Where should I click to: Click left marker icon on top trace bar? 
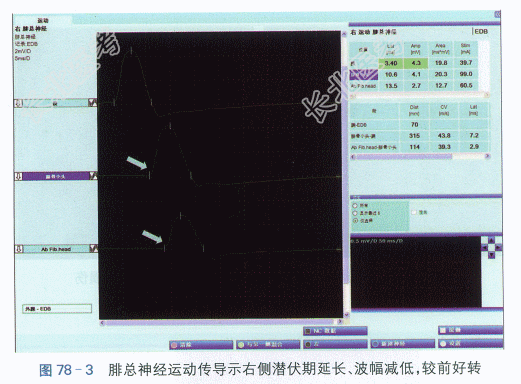coord(19,103)
